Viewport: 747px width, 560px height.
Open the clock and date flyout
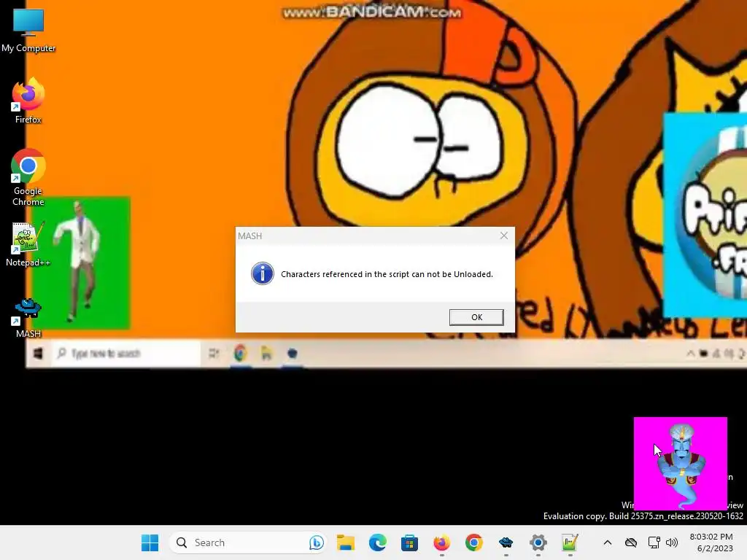(x=711, y=542)
